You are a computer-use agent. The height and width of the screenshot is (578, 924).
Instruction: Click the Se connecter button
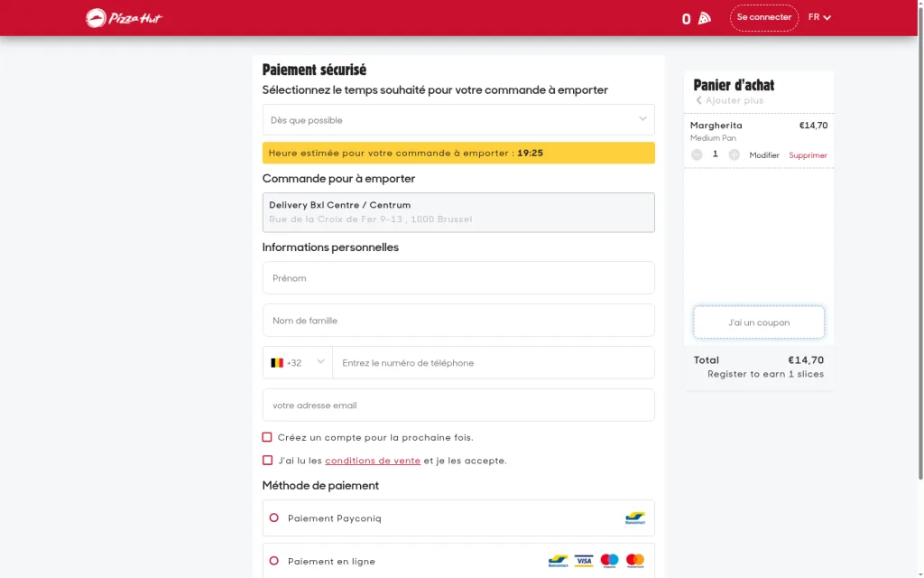(x=764, y=18)
